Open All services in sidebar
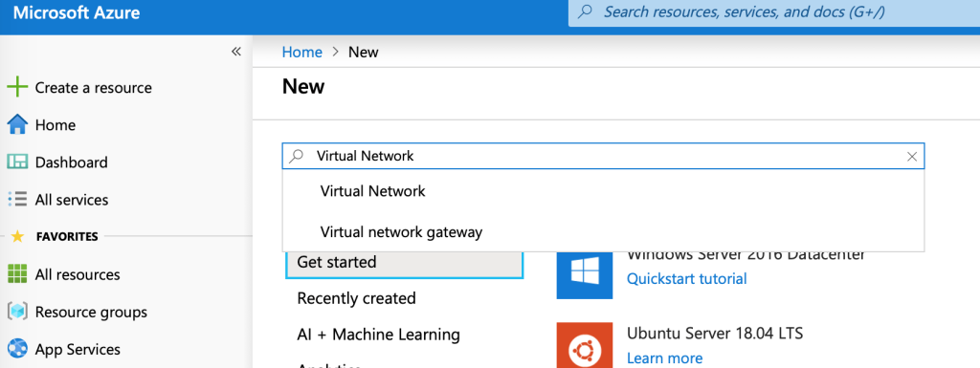980x368 pixels. tap(72, 200)
